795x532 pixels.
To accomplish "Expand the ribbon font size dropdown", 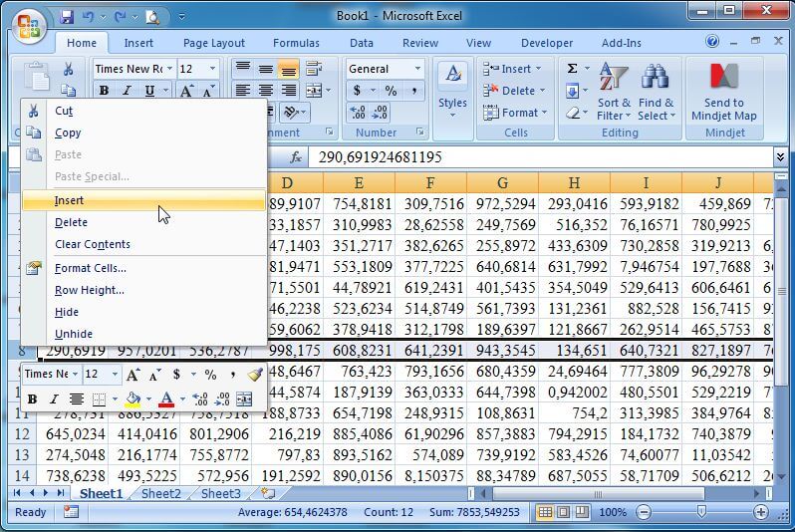I will pos(212,69).
